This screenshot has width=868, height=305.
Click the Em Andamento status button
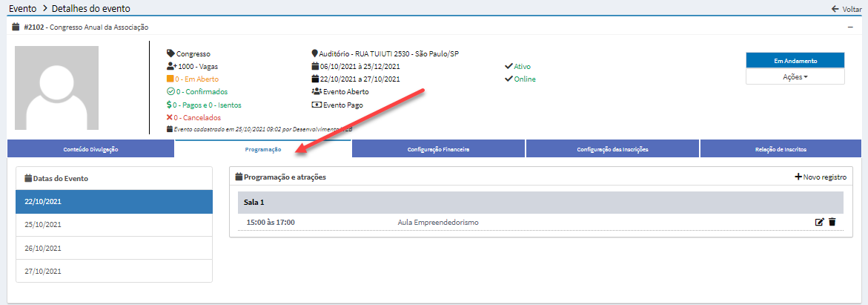click(x=795, y=61)
